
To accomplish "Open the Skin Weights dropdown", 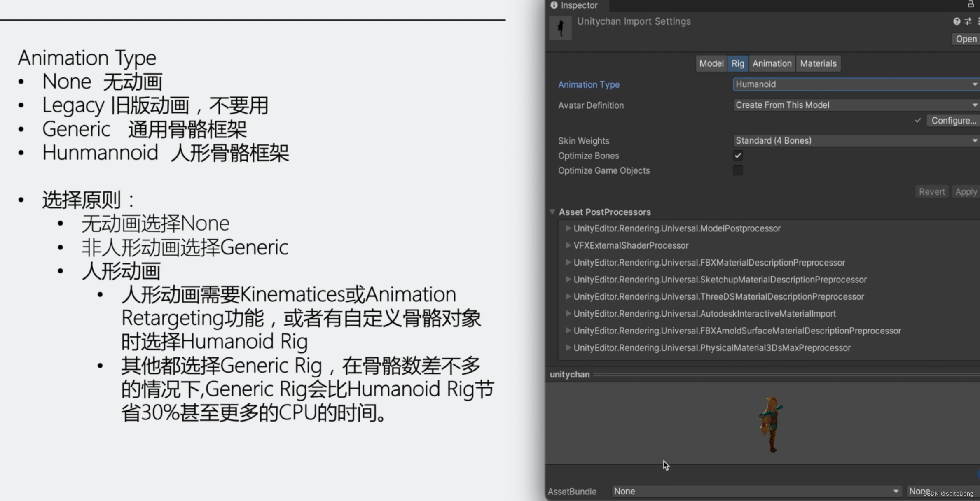I will (855, 141).
